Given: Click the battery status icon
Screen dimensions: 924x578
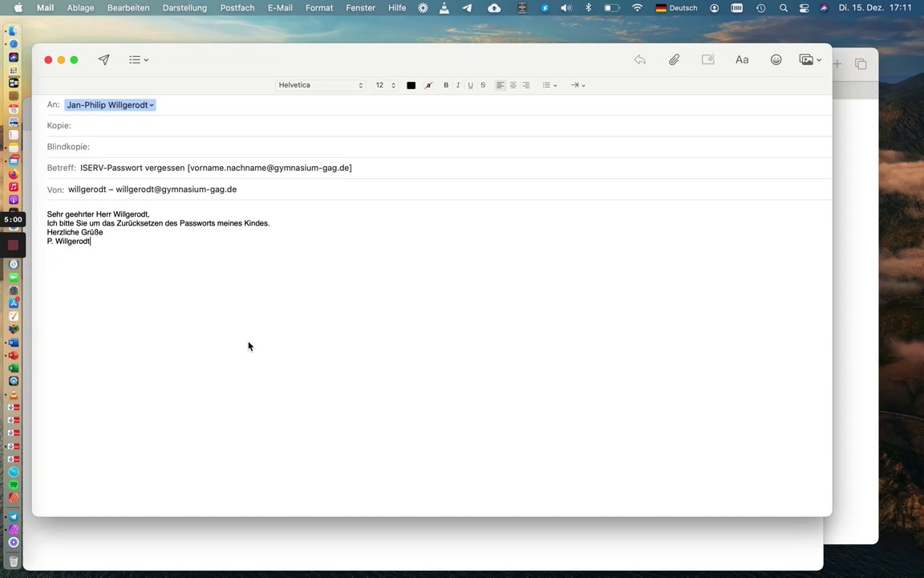Looking at the screenshot, I should 612,8.
